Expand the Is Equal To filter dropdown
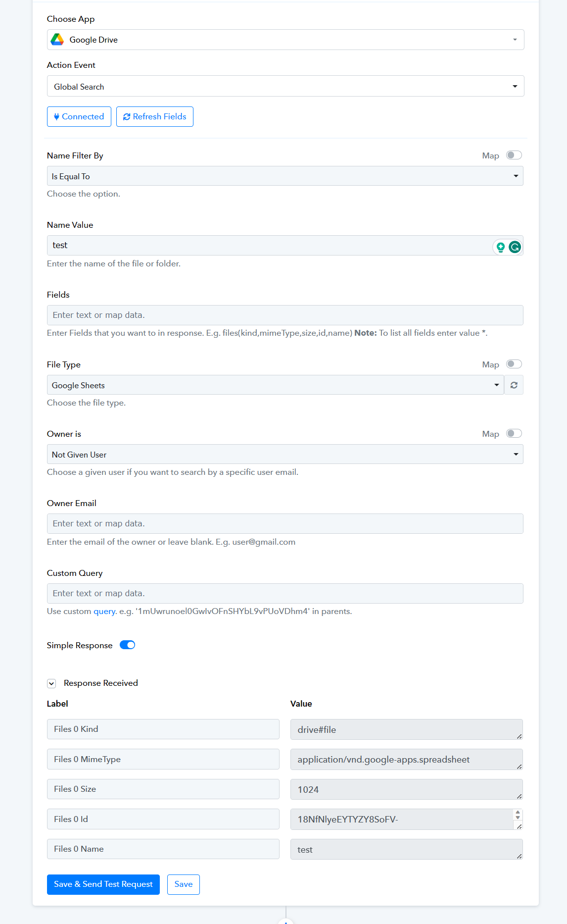Screen dimensions: 567x924 tap(285, 176)
